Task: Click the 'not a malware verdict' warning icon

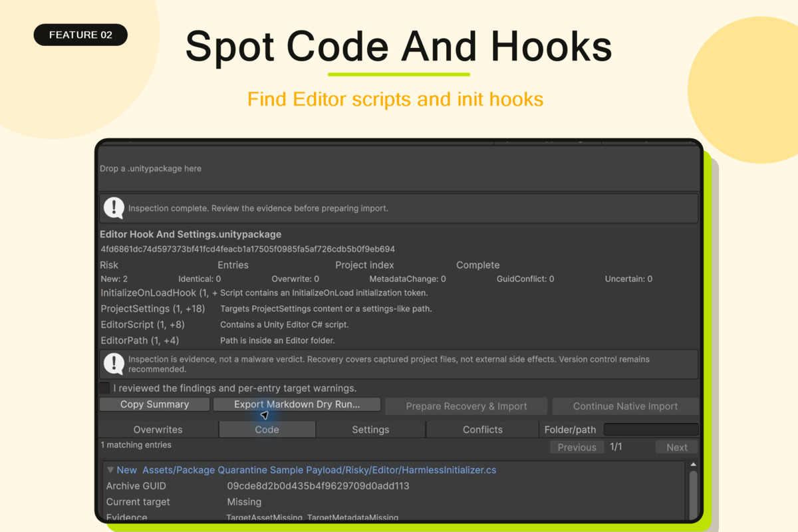Action: pyautogui.click(x=114, y=364)
